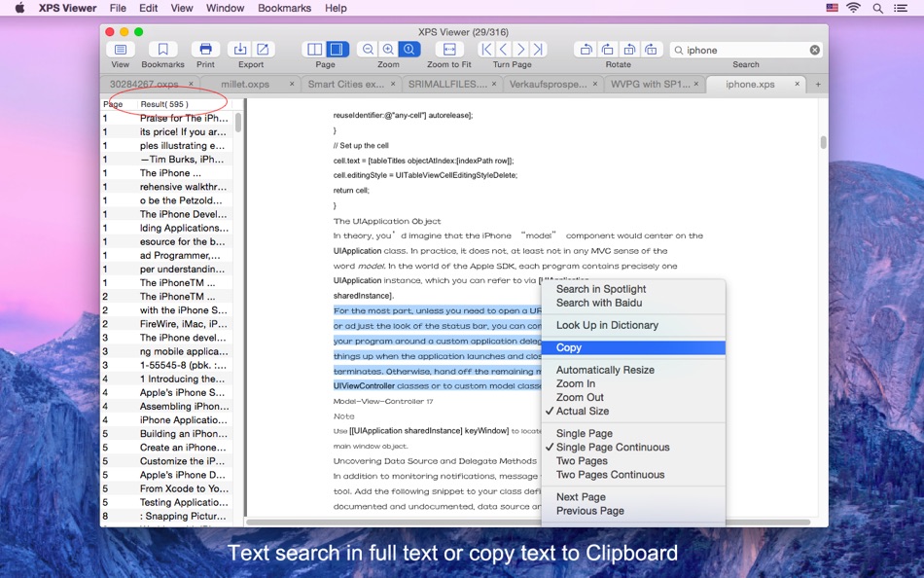Image resolution: width=924 pixels, height=578 pixels.
Task: Go to previous page with Turn Page arrow
Action: (503, 50)
